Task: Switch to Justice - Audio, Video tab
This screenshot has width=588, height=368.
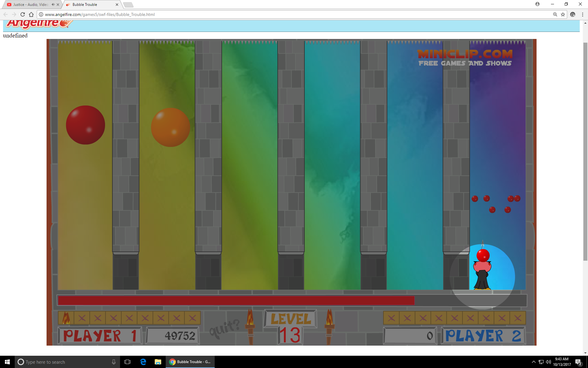Action: pyautogui.click(x=31, y=5)
